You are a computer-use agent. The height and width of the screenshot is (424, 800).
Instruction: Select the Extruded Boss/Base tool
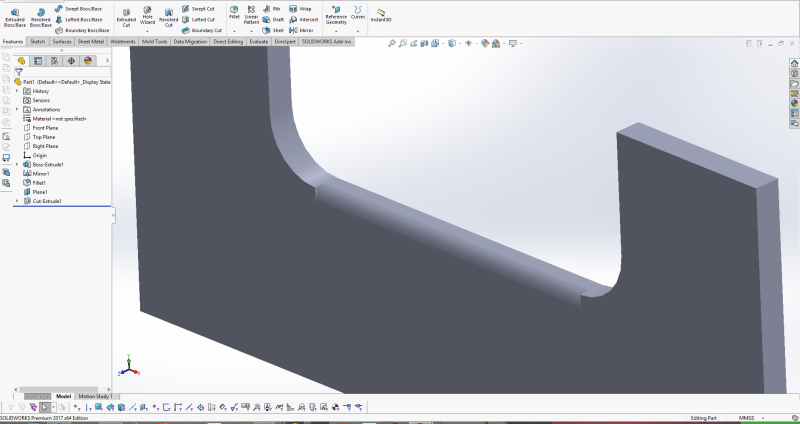14,17
